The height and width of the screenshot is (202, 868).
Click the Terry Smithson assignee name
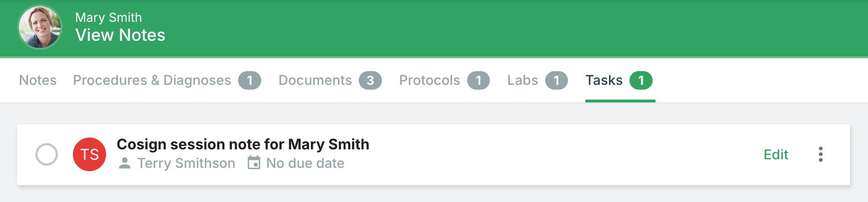pos(186,163)
